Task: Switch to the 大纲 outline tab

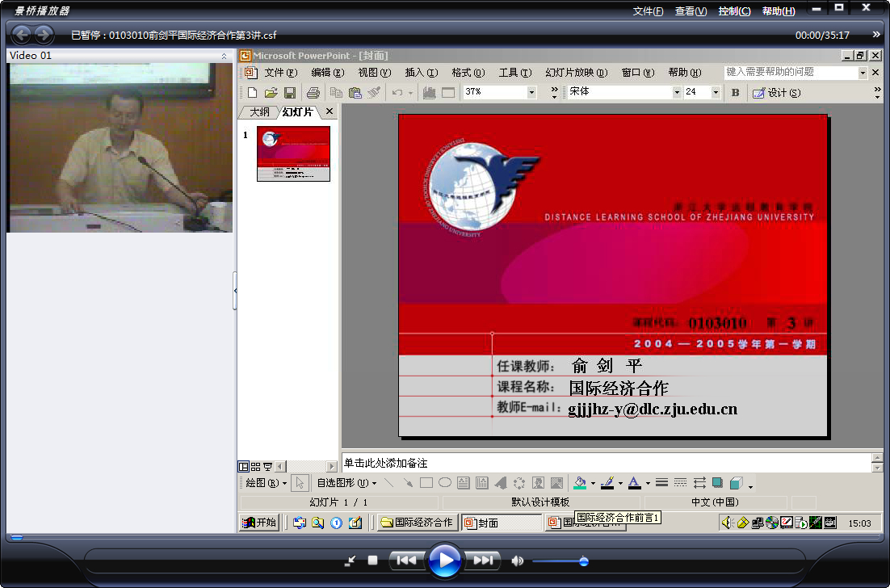Action: pyautogui.click(x=260, y=112)
